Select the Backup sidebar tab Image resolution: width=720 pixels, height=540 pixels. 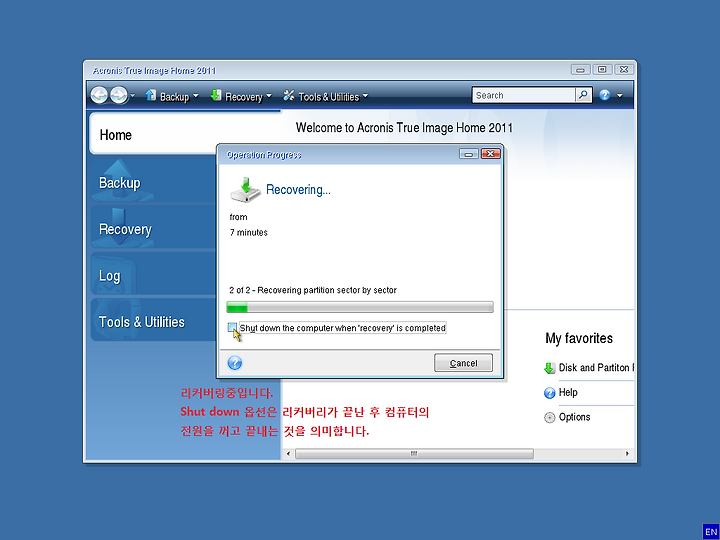pos(153,182)
